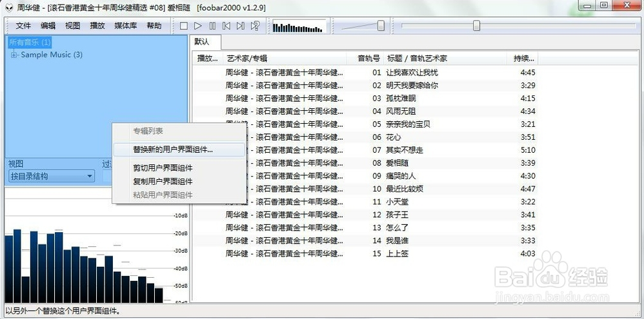
Task: Choose 替换新的用户界面组件... from context menu
Action: (179, 150)
